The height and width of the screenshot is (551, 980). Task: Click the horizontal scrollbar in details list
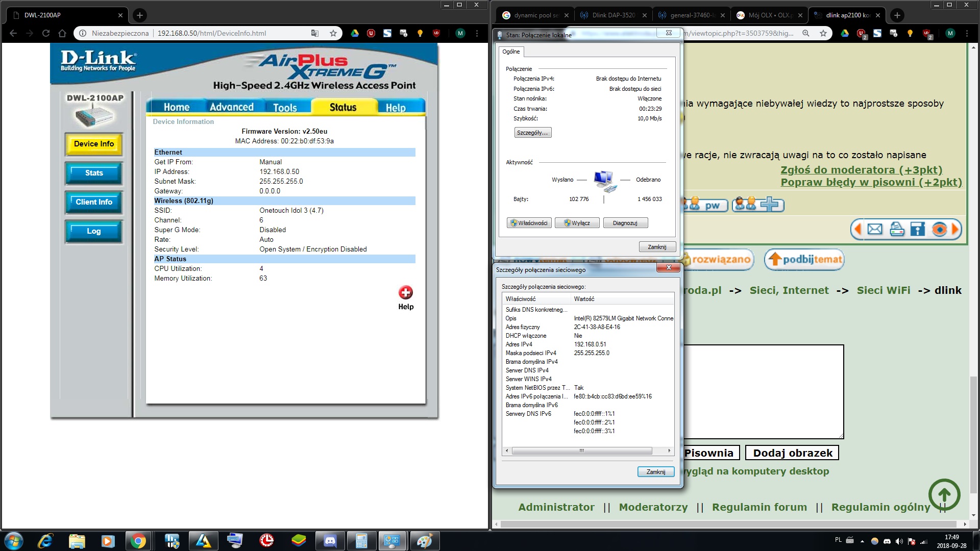(x=581, y=451)
